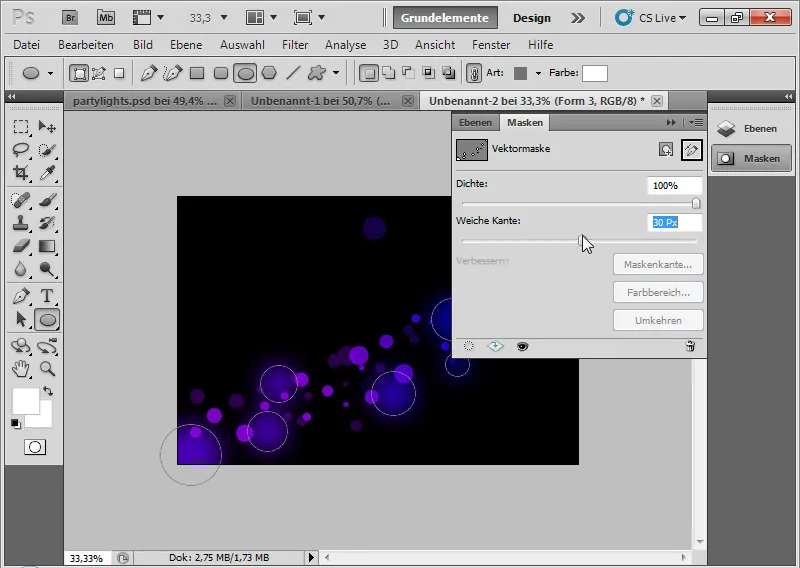
Task: Select the Pen tool in toolbox
Action: coord(21,295)
